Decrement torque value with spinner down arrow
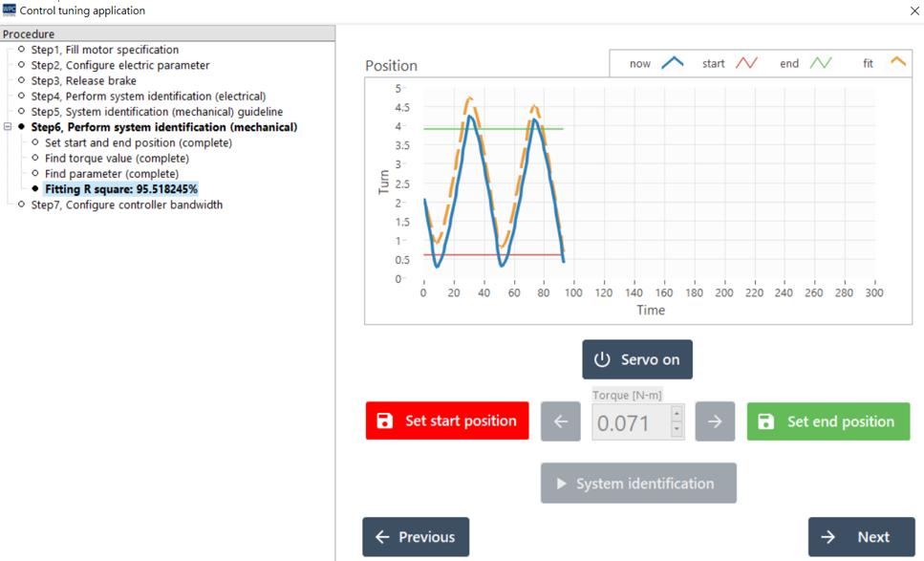The height and width of the screenshot is (561, 924). [677, 429]
